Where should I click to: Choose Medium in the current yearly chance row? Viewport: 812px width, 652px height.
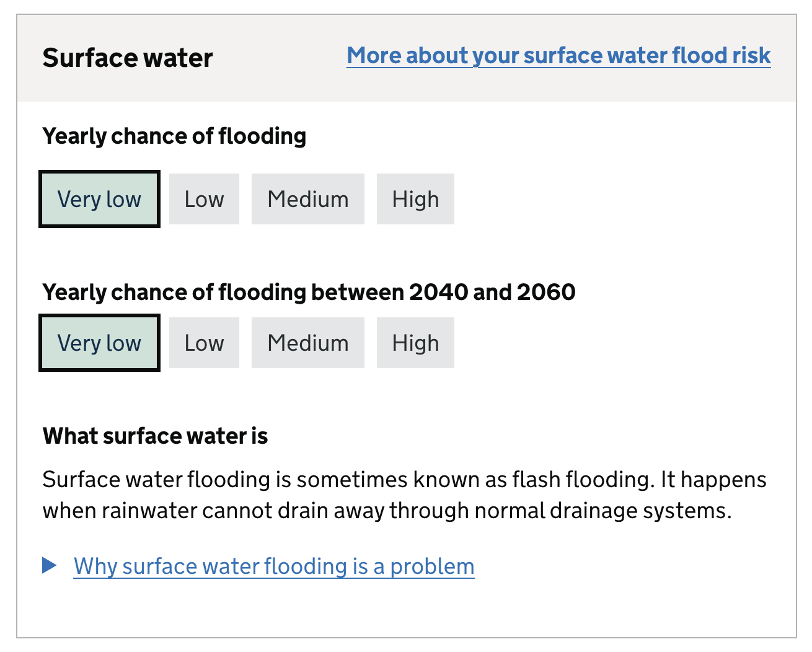click(x=307, y=200)
